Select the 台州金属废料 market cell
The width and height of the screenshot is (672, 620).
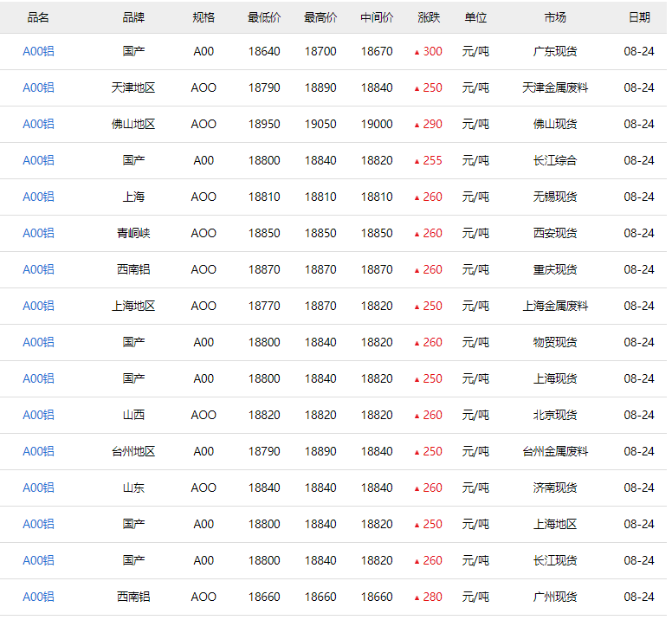(x=555, y=451)
